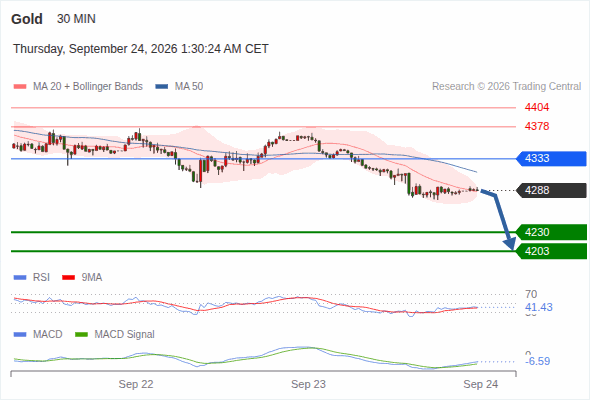Viewport: 590px width, 400px height.
Task: Click the 4404 resistance level label
Action: 537,108
